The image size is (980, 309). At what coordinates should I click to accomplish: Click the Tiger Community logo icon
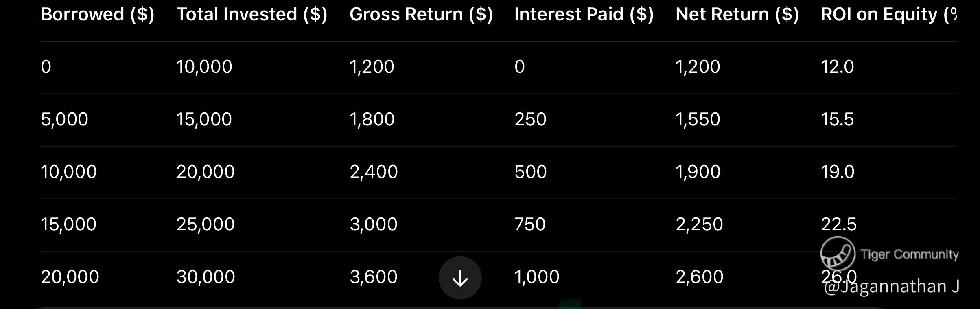click(x=838, y=253)
